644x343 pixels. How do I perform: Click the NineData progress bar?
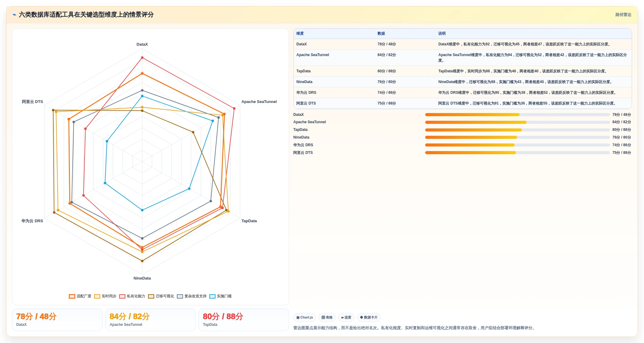coord(517,137)
